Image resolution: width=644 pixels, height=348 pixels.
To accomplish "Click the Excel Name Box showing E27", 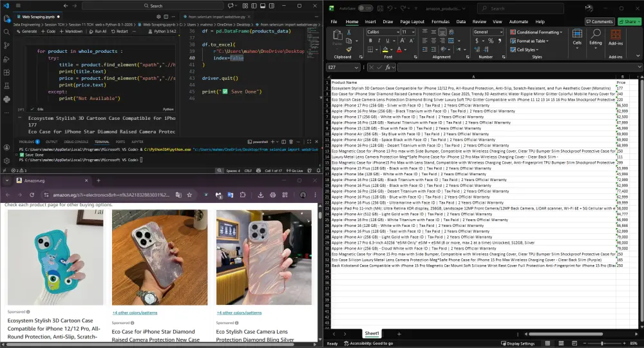I will coord(339,67).
